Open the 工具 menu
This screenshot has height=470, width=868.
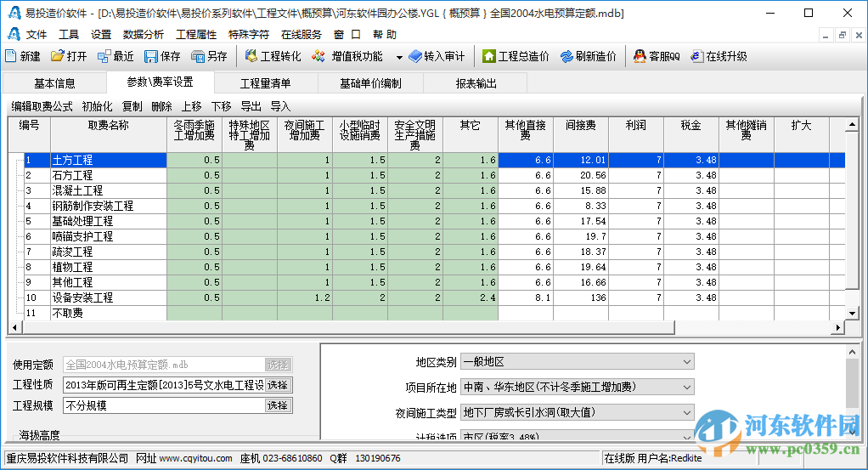[x=69, y=34]
